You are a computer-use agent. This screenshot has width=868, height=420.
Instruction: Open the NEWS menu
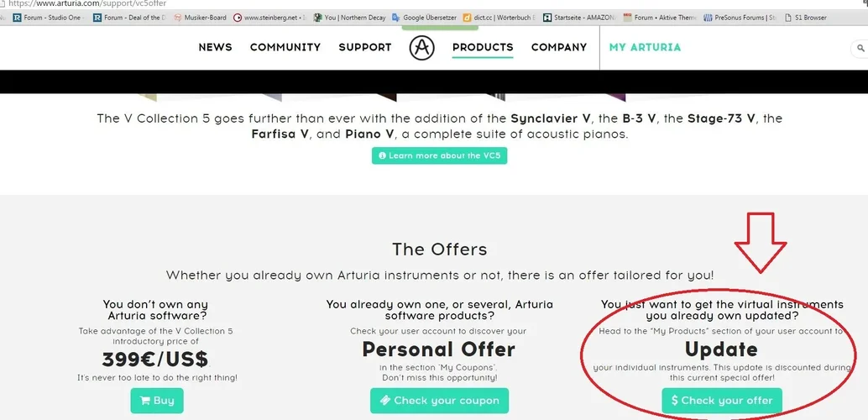click(x=215, y=48)
